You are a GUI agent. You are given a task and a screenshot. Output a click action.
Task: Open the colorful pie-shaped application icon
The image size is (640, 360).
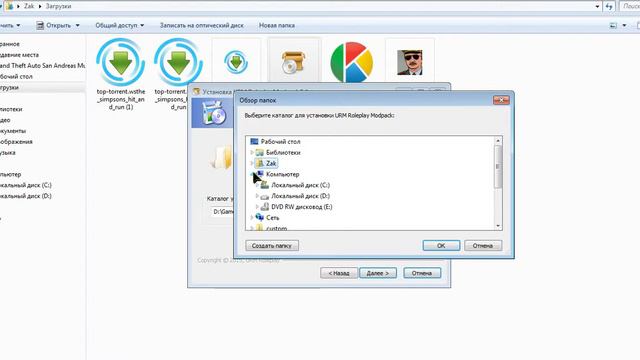point(351,62)
